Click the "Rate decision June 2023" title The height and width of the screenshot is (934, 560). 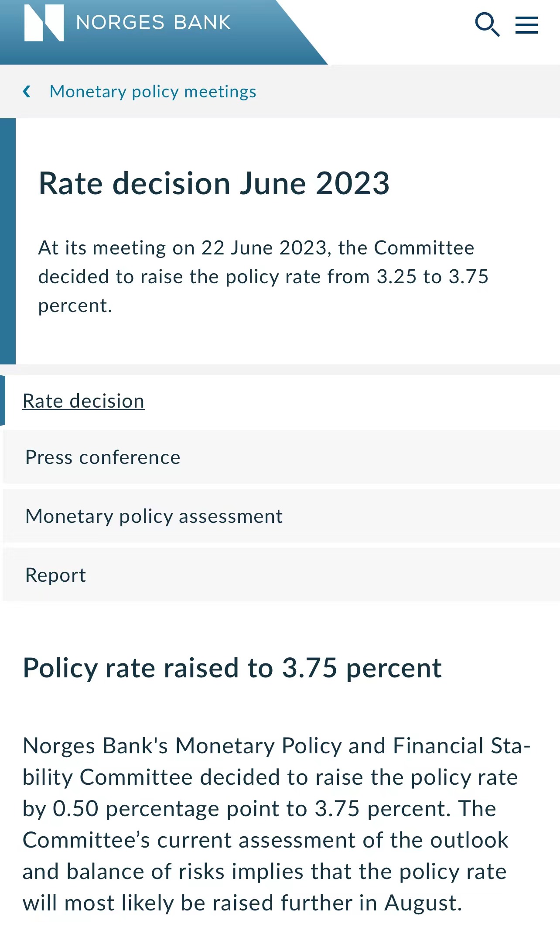click(214, 183)
